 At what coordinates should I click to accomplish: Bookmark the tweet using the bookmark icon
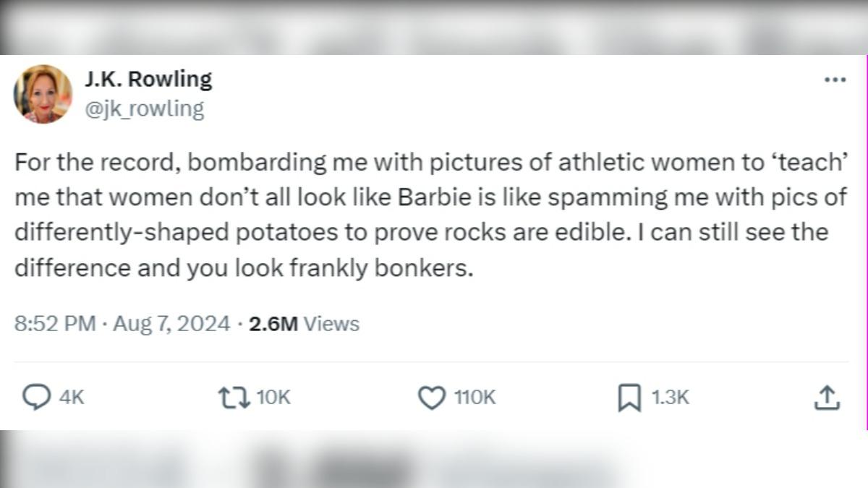click(x=629, y=398)
